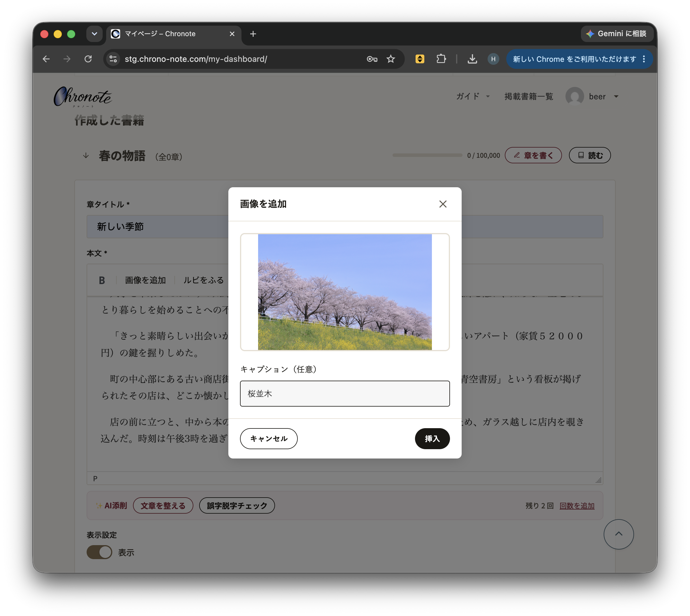Click the キャンセル button
Viewport: 690px width, 616px height.
coord(269,438)
